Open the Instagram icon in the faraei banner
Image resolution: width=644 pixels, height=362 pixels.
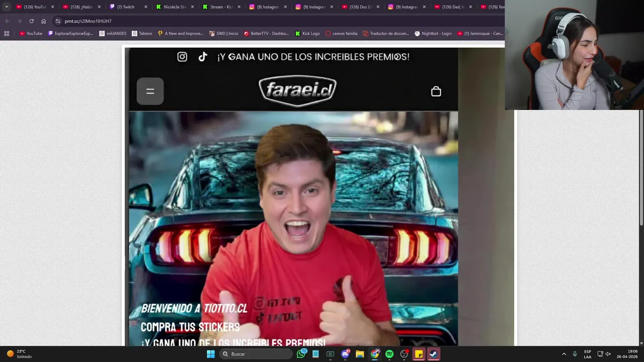tap(182, 57)
